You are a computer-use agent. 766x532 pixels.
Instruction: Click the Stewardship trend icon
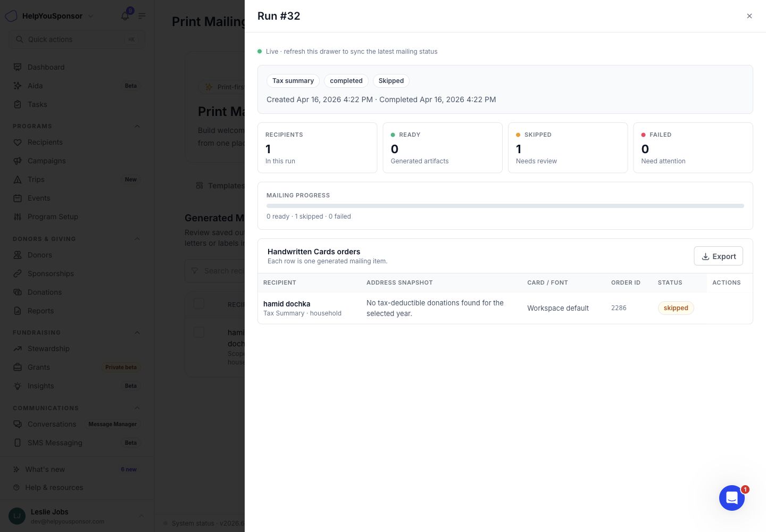18,348
